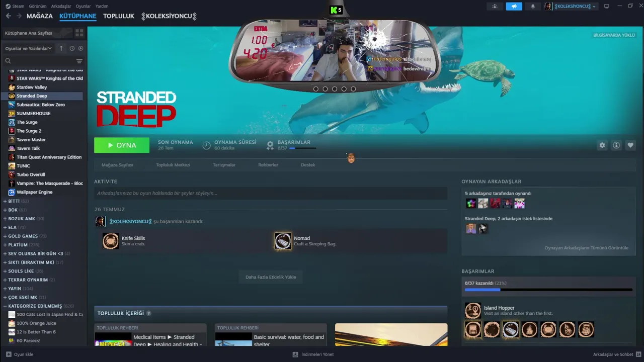Click the Steam back navigation arrow

(x=8, y=16)
